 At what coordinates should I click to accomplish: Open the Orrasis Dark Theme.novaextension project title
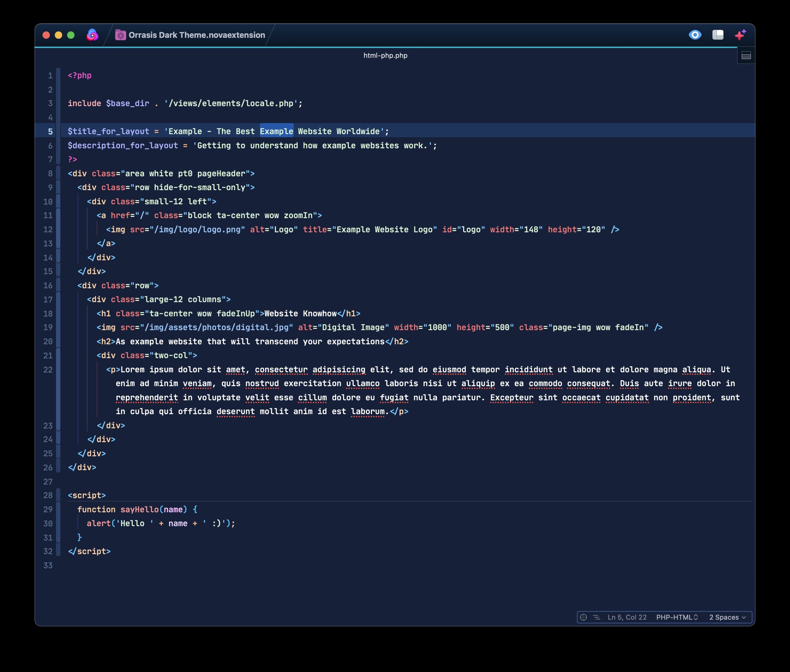(197, 35)
